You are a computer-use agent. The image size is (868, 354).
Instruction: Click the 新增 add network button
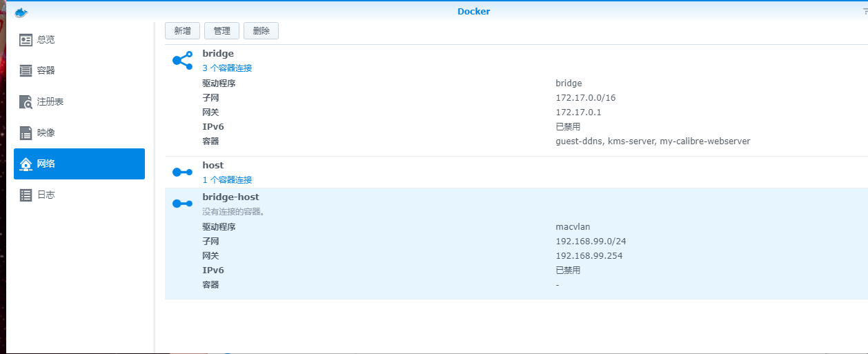pos(182,31)
